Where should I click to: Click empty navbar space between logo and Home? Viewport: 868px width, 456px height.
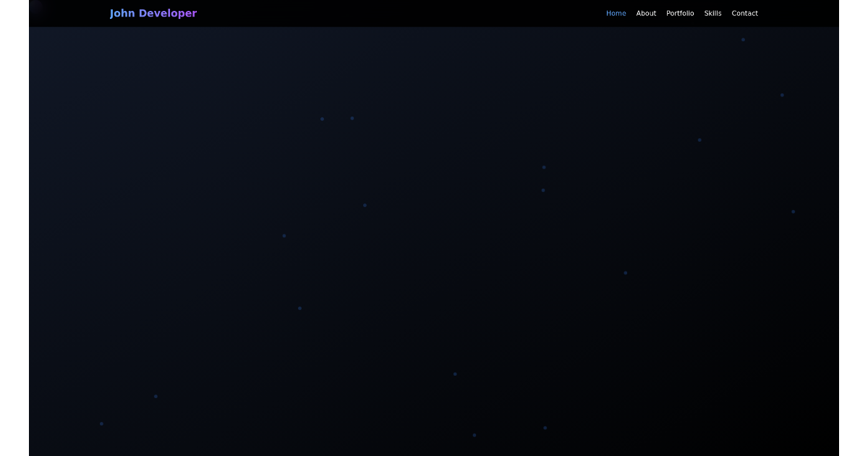398,13
